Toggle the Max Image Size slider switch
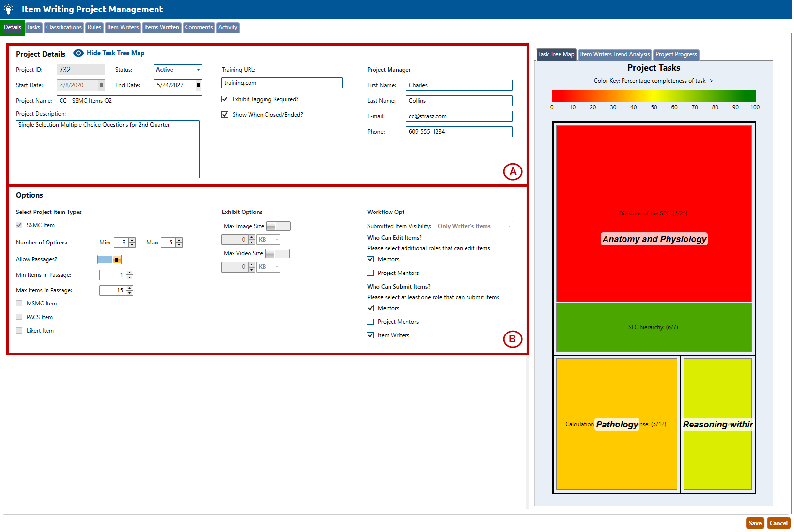794x532 pixels. (278, 226)
